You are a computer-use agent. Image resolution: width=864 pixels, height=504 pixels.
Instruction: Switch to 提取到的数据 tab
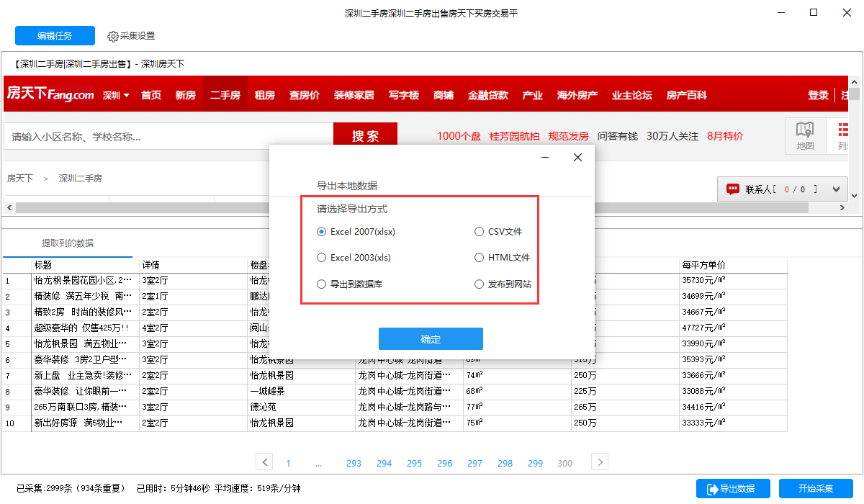(68, 243)
